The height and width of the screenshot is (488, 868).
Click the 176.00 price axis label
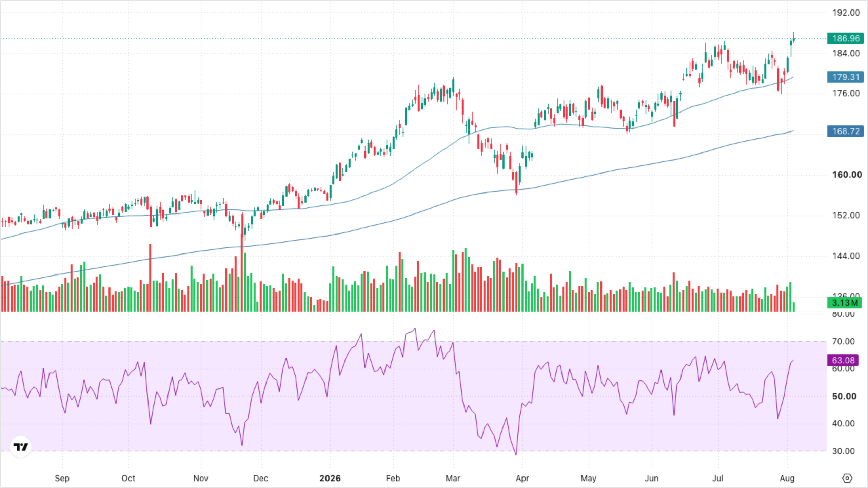click(846, 94)
